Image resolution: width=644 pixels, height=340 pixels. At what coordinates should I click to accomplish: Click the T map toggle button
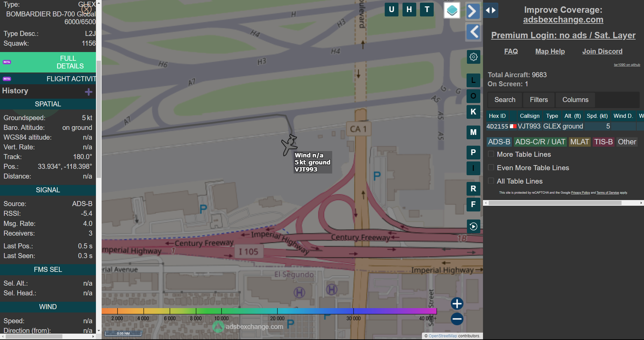(x=427, y=9)
